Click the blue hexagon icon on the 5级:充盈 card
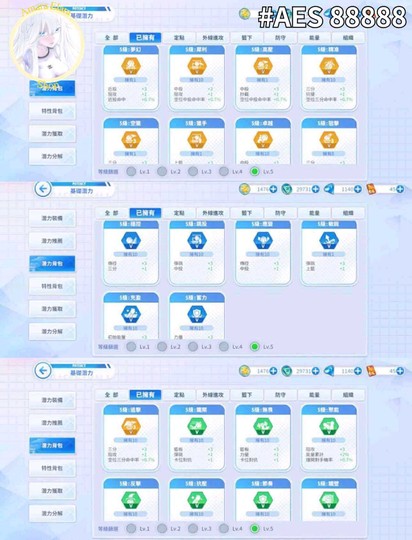 pyautogui.click(x=131, y=314)
